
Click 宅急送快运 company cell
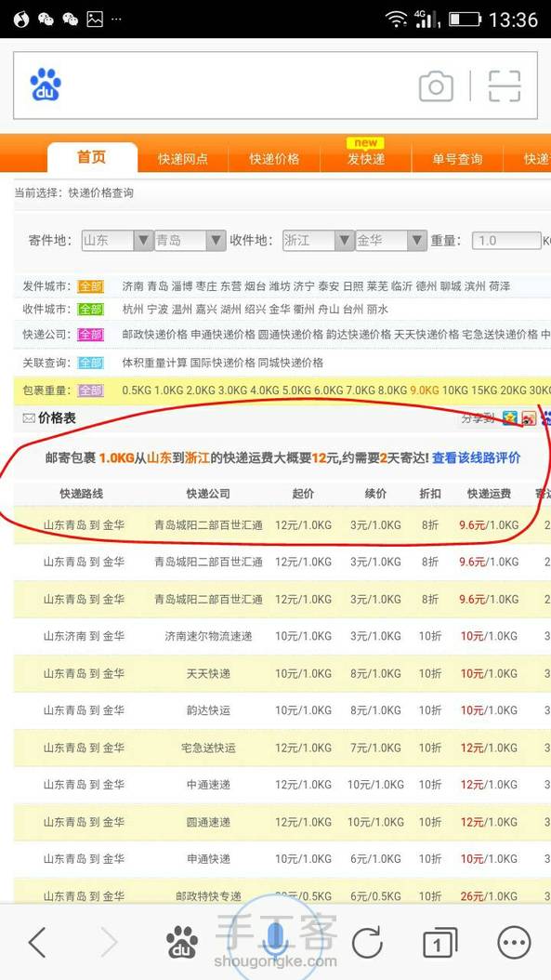[209, 748]
